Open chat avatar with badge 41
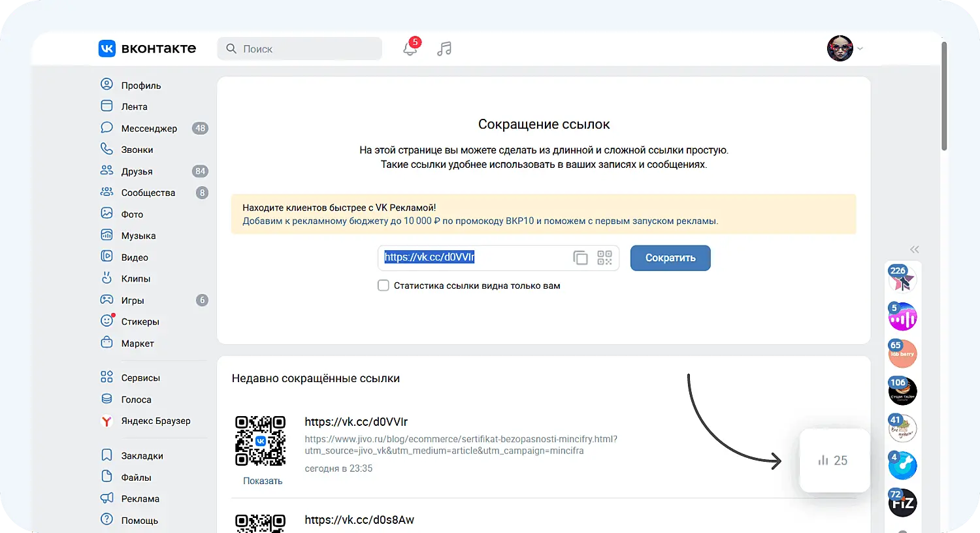Viewport: 980px width, 533px height. click(x=903, y=428)
